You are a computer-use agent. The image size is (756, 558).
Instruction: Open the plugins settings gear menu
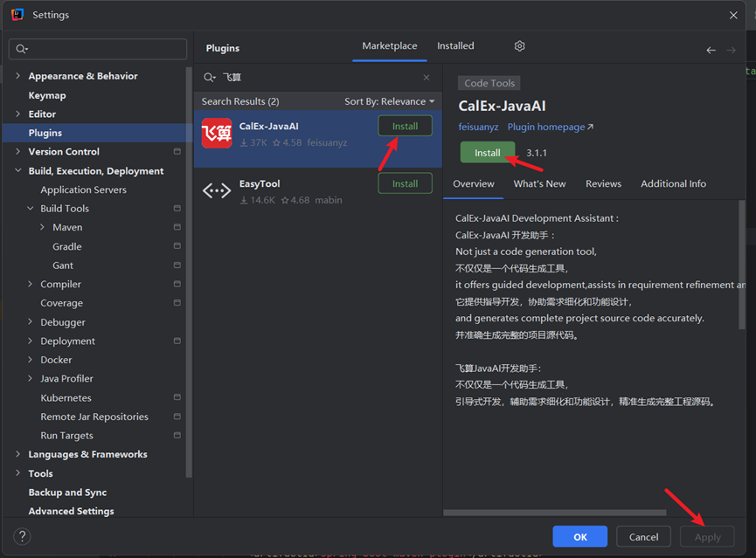coord(519,46)
